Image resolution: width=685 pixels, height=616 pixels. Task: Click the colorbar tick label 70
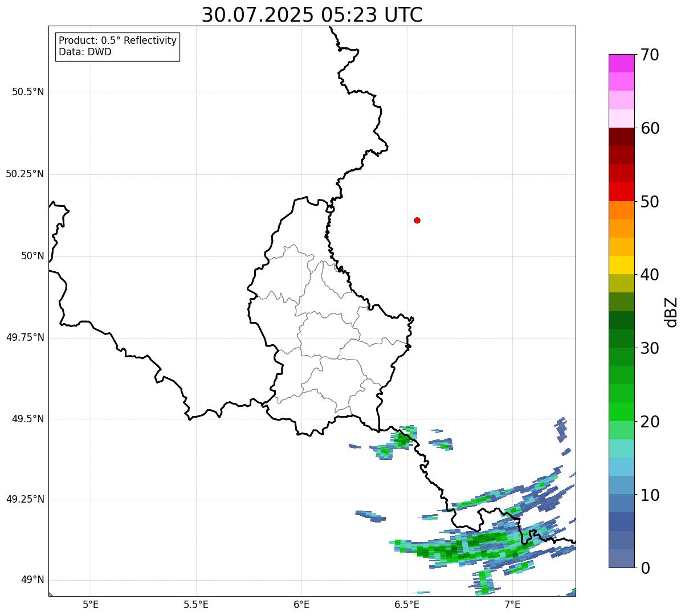(x=649, y=55)
